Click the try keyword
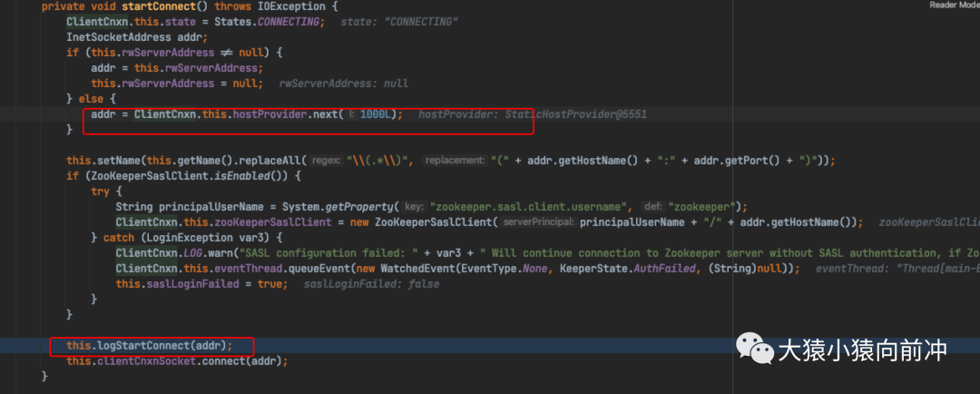 [100, 192]
